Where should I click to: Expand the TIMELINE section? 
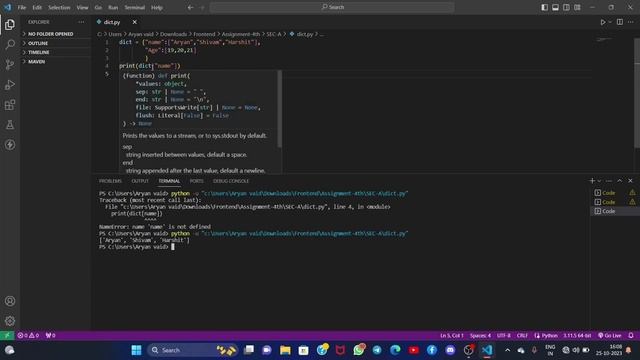(x=56, y=52)
